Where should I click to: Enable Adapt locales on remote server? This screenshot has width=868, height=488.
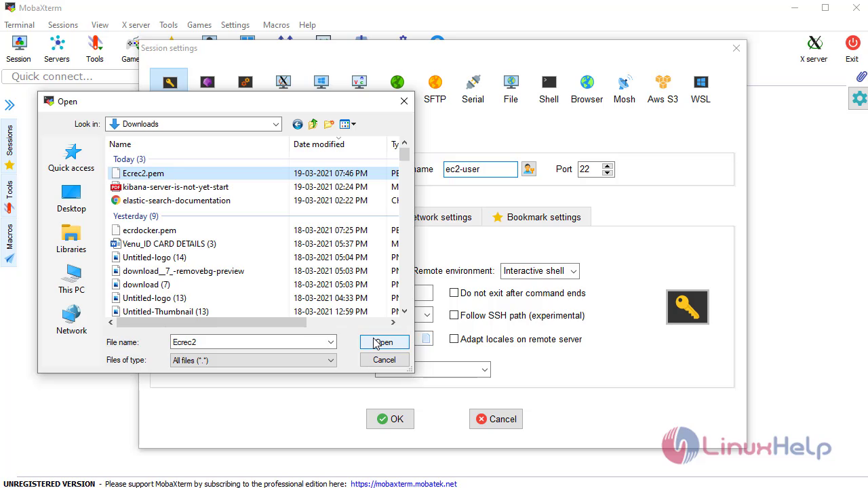click(x=454, y=339)
